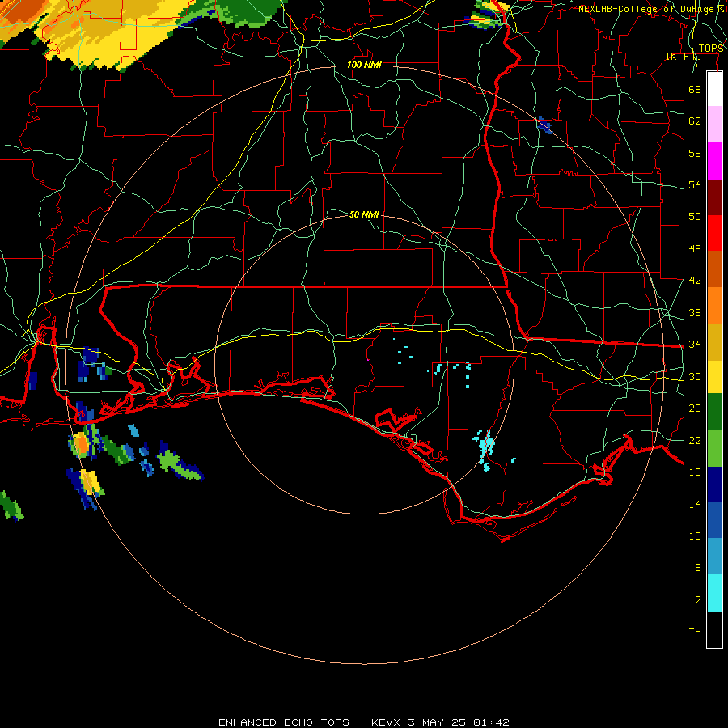Click the white 66 kft legend swatch
Screen dimensions: 728x728
click(714, 89)
